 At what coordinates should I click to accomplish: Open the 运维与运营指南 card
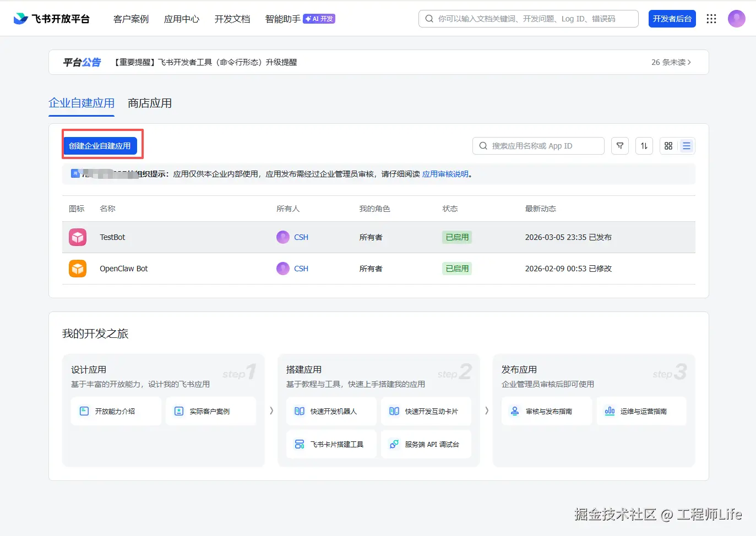(641, 411)
